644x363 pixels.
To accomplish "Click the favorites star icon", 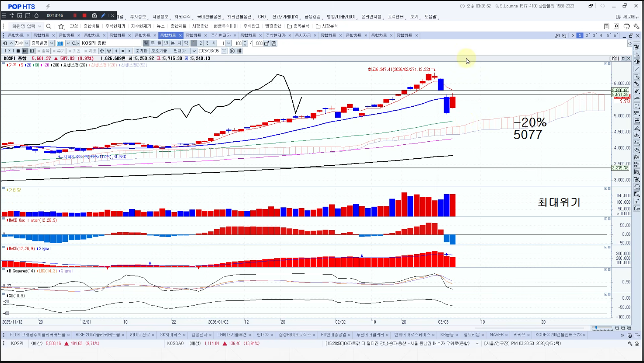I will [x=61, y=26].
